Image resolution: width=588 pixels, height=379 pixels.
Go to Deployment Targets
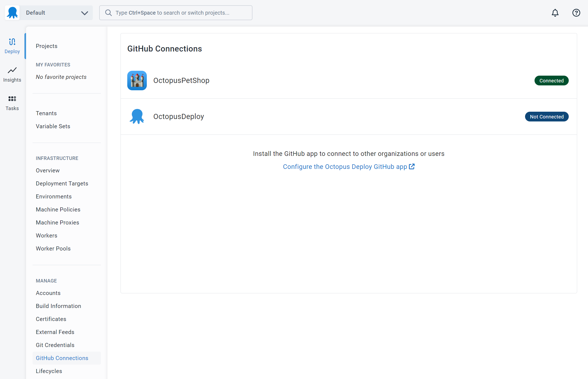point(62,184)
